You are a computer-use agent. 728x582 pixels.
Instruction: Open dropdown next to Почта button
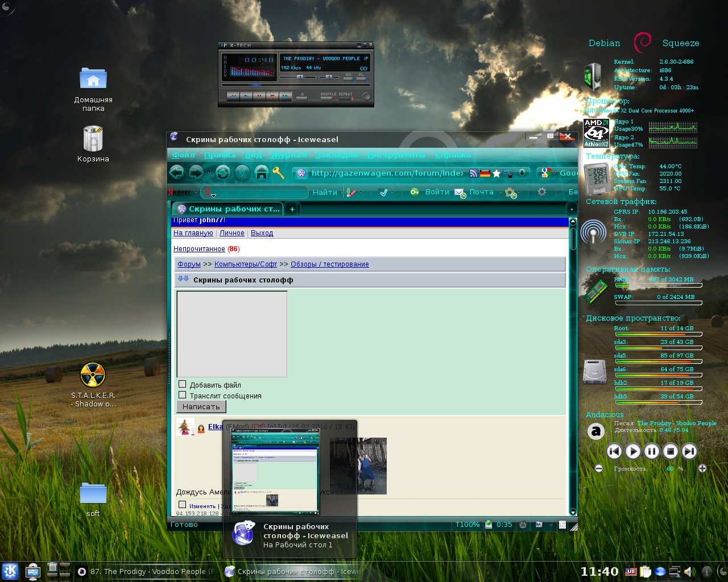500,193
